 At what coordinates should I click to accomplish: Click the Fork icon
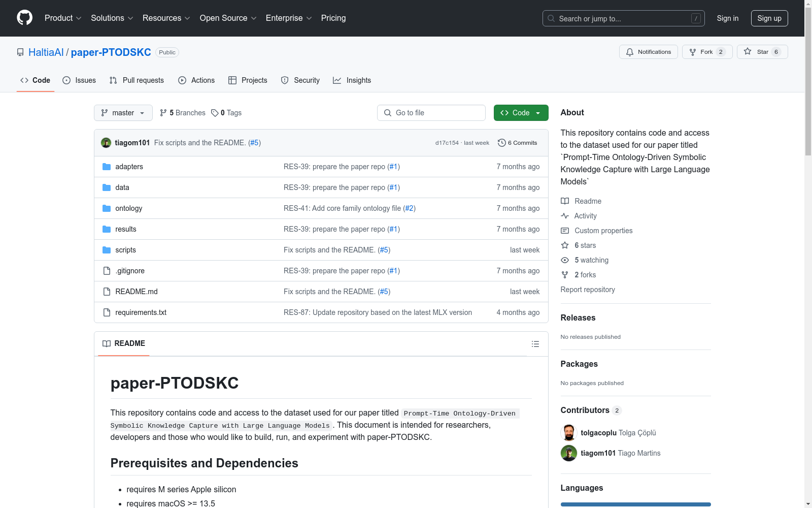[x=693, y=52]
